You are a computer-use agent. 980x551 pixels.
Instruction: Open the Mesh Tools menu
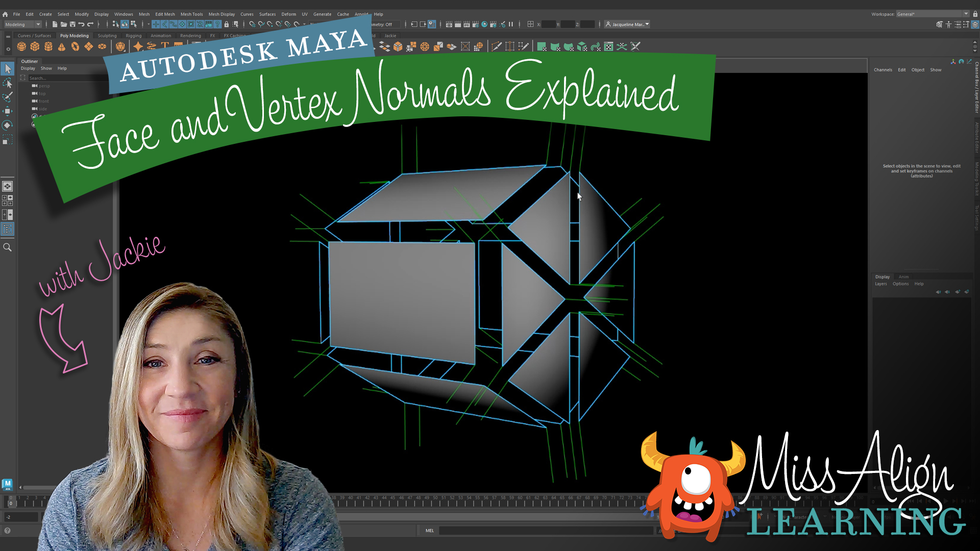pyautogui.click(x=191, y=14)
